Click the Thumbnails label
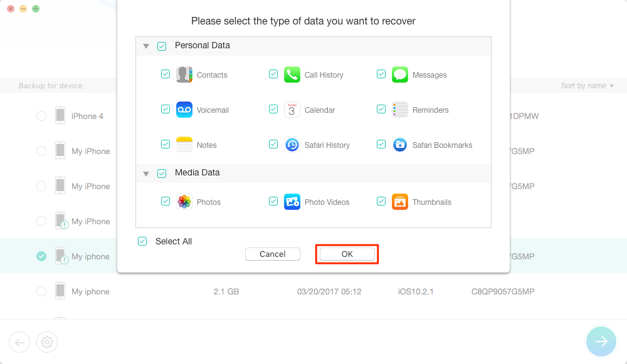The height and width of the screenshot is (364, 627). point(432,202)
